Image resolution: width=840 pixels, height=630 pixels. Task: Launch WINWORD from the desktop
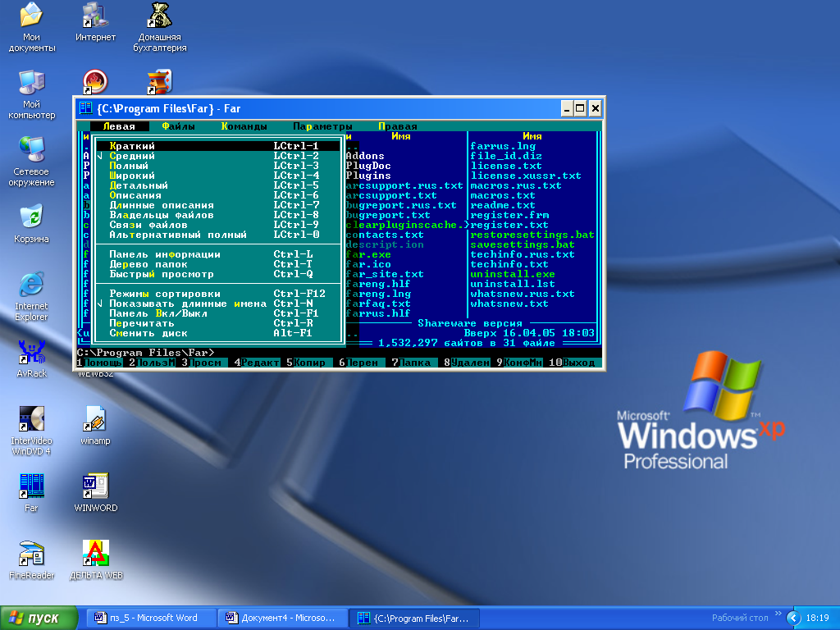95,493
